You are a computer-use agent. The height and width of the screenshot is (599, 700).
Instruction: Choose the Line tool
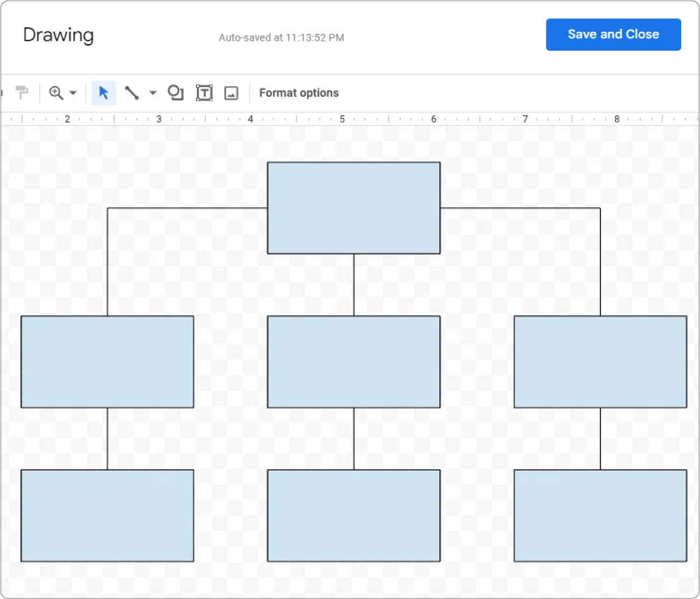132,93
